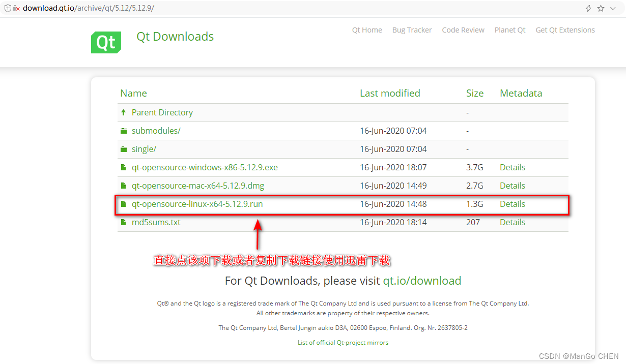The width and height of the screenshot is (626, 364).
Task: Visit the qt.io/download link
Action: point(422,281)
